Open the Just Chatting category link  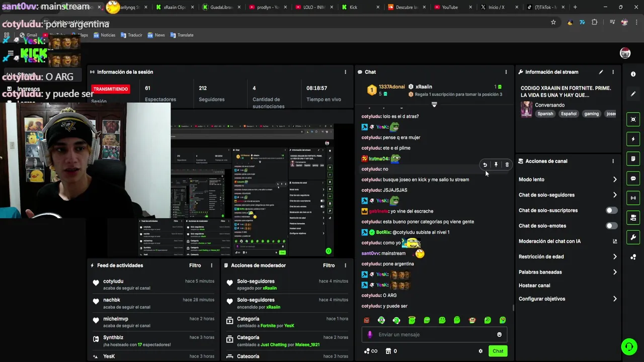click(x=274, y=344)
